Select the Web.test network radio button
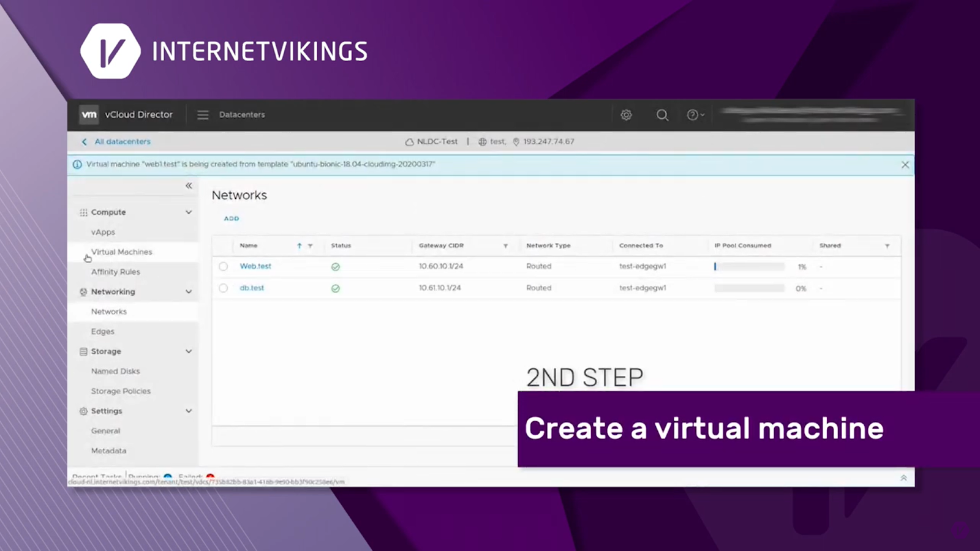 coord(223,266)
